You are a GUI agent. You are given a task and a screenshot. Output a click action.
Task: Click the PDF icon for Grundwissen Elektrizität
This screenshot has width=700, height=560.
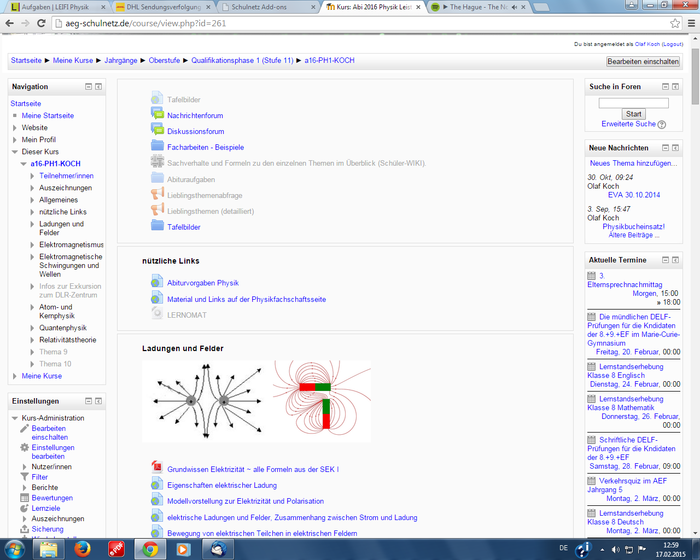point(157,468)
